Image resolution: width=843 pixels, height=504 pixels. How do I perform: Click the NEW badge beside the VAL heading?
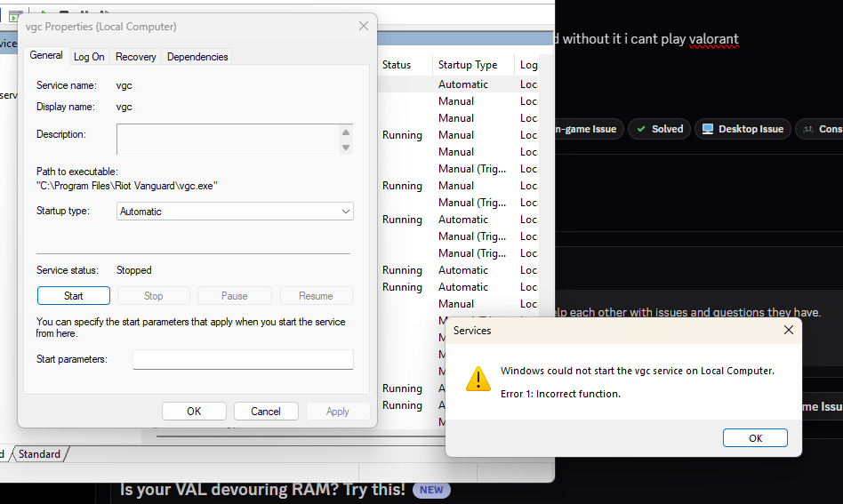click(431, 490)
